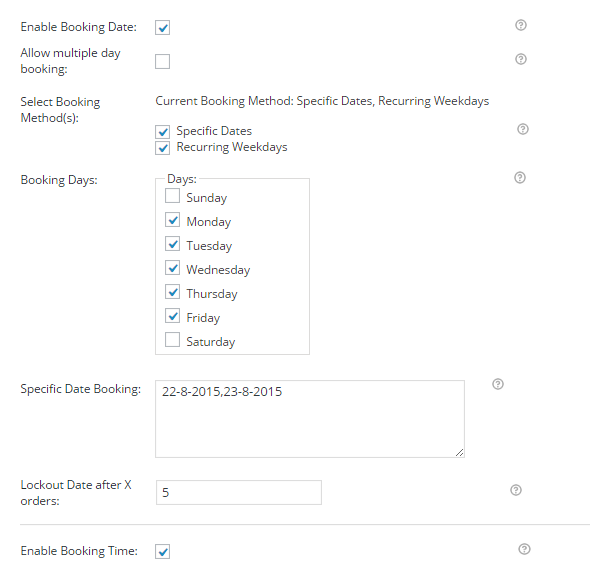This screenshot has height=566, width=590.
Task: Open help icon for Enable Booking Time
Action: [x=524, y=549]
